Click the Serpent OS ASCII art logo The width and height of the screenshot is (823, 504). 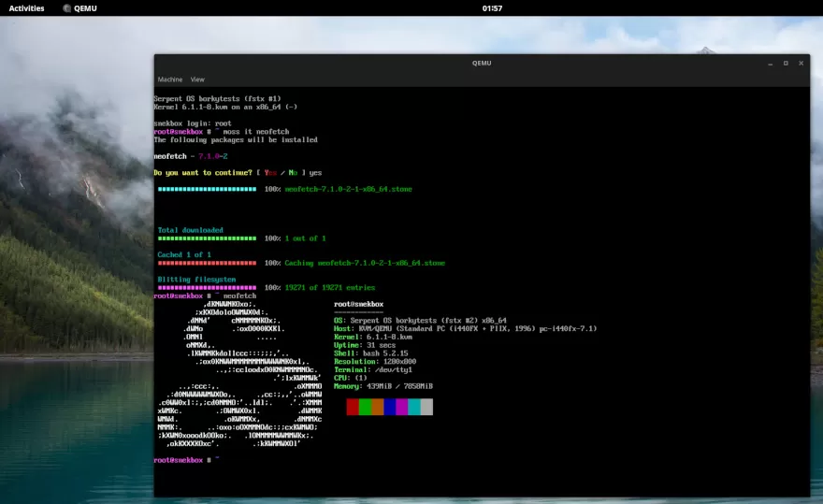[x=239, y=374]
